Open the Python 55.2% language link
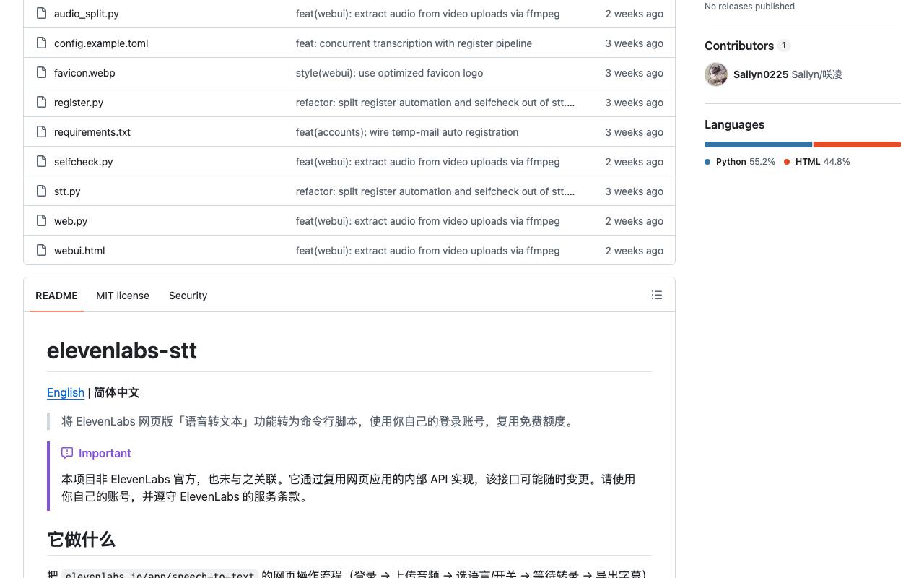This screenshot has height=578, width=924. (740, 162)
